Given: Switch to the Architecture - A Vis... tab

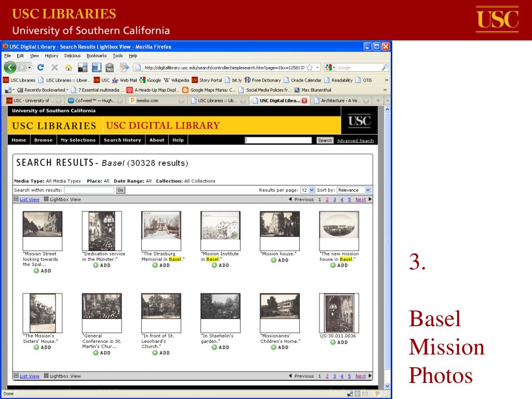Looking at the screenshot, I should [341, 100].
